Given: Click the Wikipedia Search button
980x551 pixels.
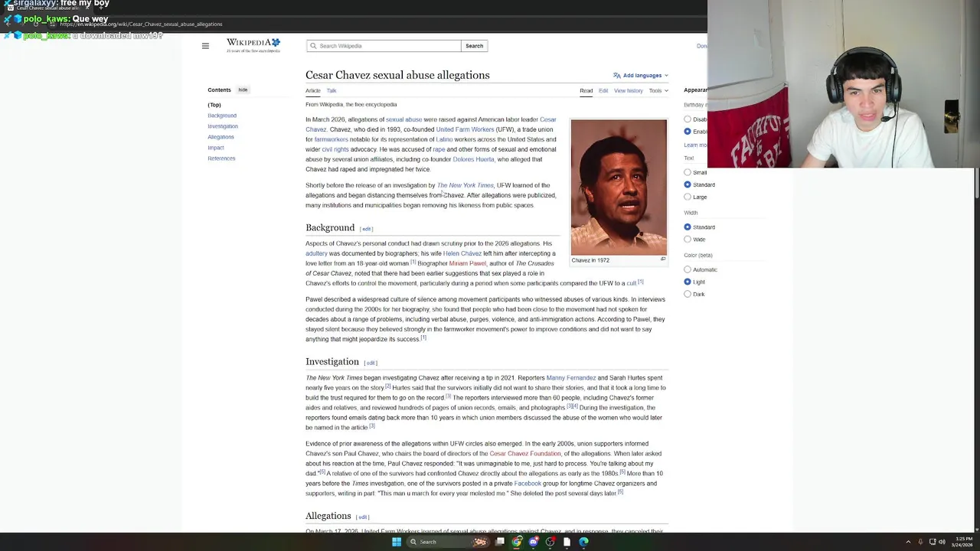Looking at the screenshot, I should click(474, 46).
